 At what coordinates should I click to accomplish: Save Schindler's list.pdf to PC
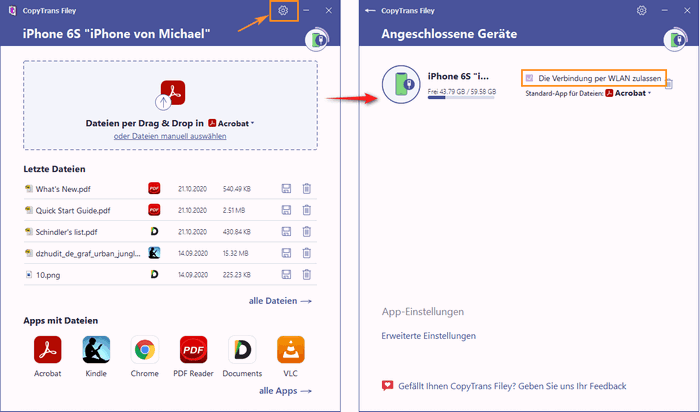click(x=286, y=232)
